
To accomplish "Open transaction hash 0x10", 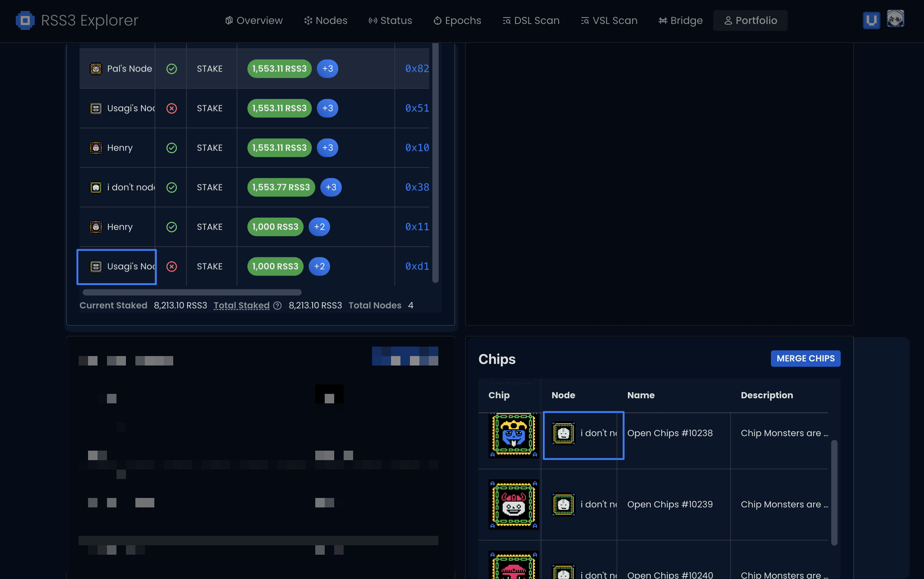I will pyautogui.click(x=417, y=148).
